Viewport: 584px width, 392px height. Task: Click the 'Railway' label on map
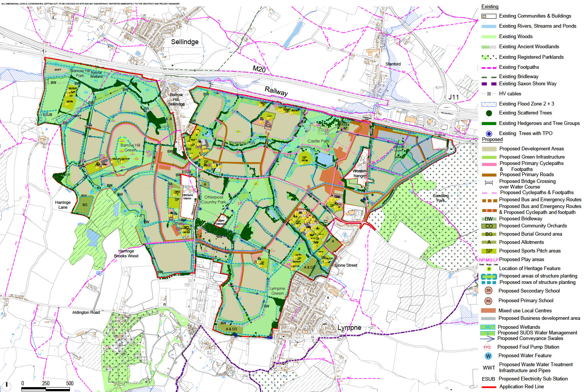click(x=276, y=91)
